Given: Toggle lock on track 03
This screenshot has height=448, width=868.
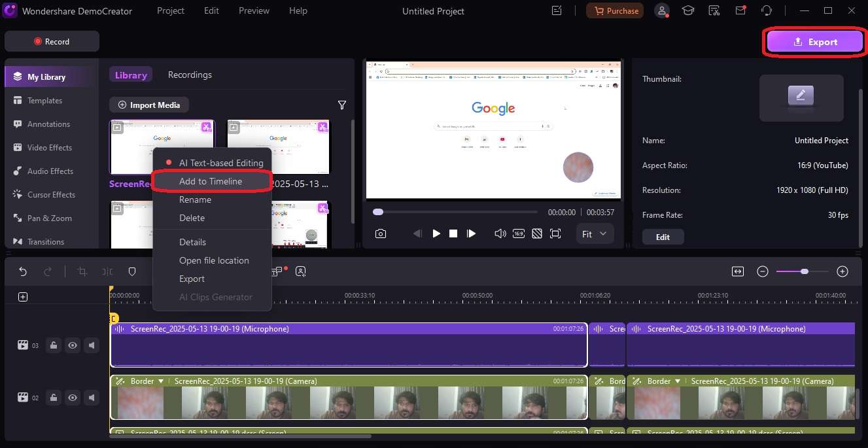Looking at the screenshot, I should click(x=54, y=345).
